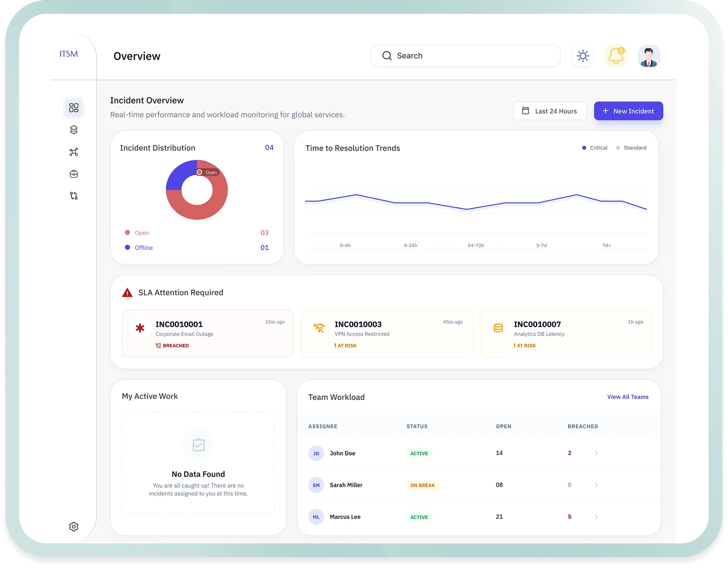Click the ML avatar badge
The image size is (728, 568).
316,517
